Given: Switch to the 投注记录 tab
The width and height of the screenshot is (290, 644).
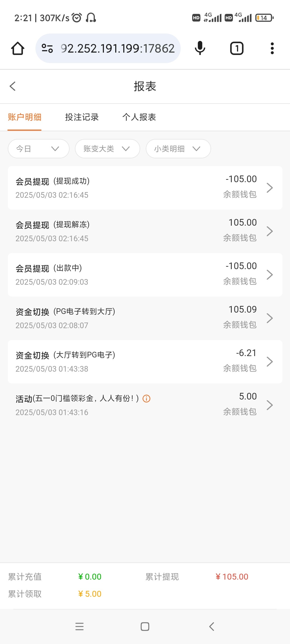Looking at the screenshot, I should click(x=82, y=117).
